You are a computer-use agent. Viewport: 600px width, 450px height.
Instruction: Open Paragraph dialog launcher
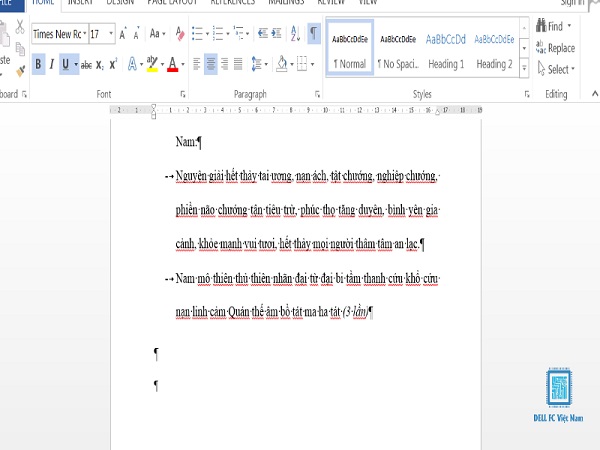click(x=317, y=94)
